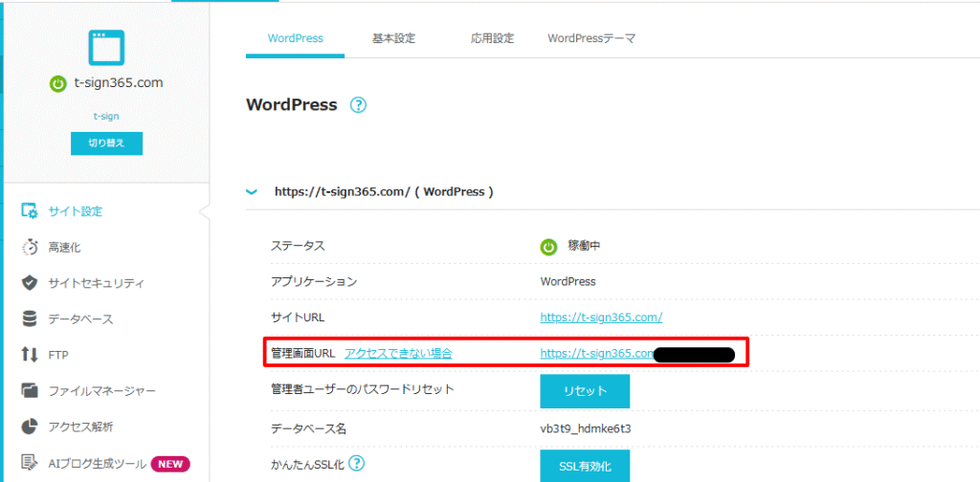Click the データベース stack icon

click(30, 319)
